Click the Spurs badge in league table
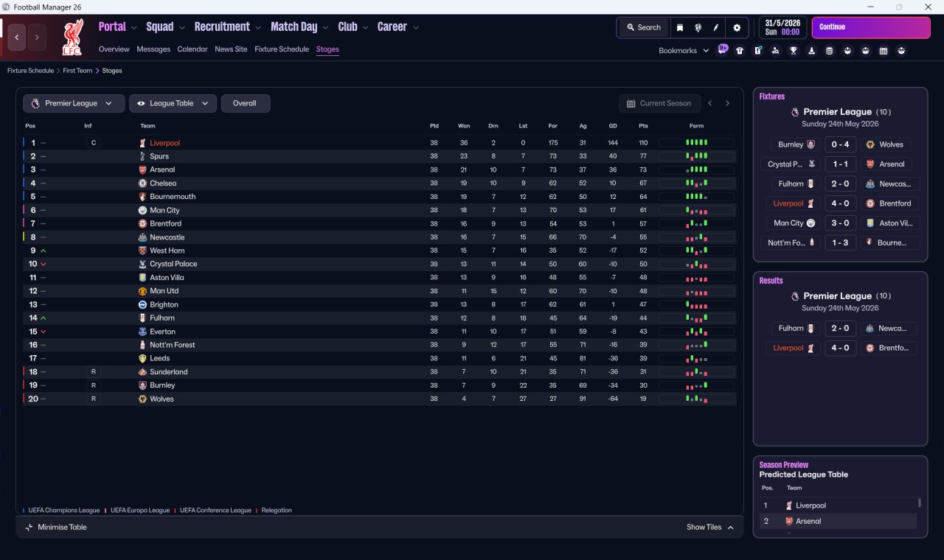This screenshot has width=944, height=560. [x=143, y=156]
